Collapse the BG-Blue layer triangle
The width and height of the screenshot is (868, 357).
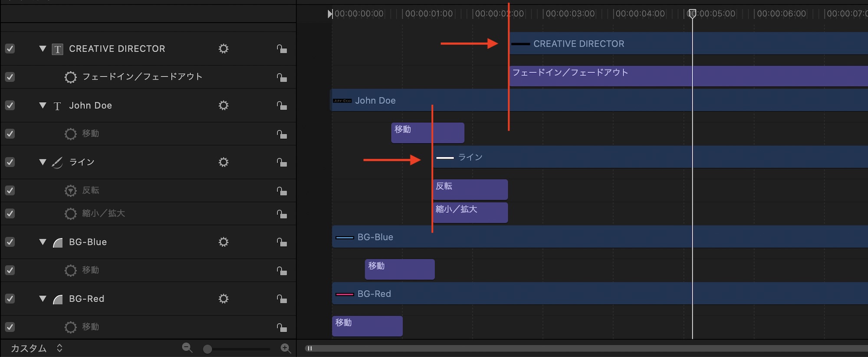pyautogui.click(x=43, y=242)
